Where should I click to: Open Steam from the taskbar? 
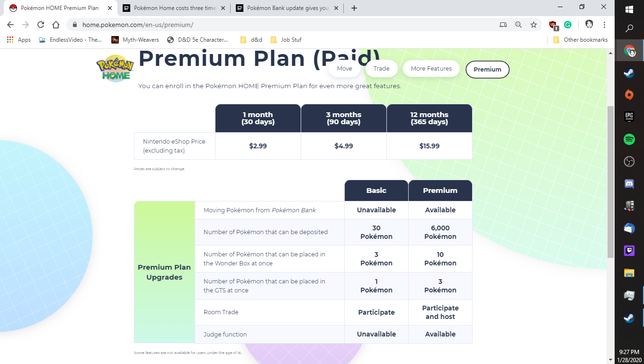[629, 72]
